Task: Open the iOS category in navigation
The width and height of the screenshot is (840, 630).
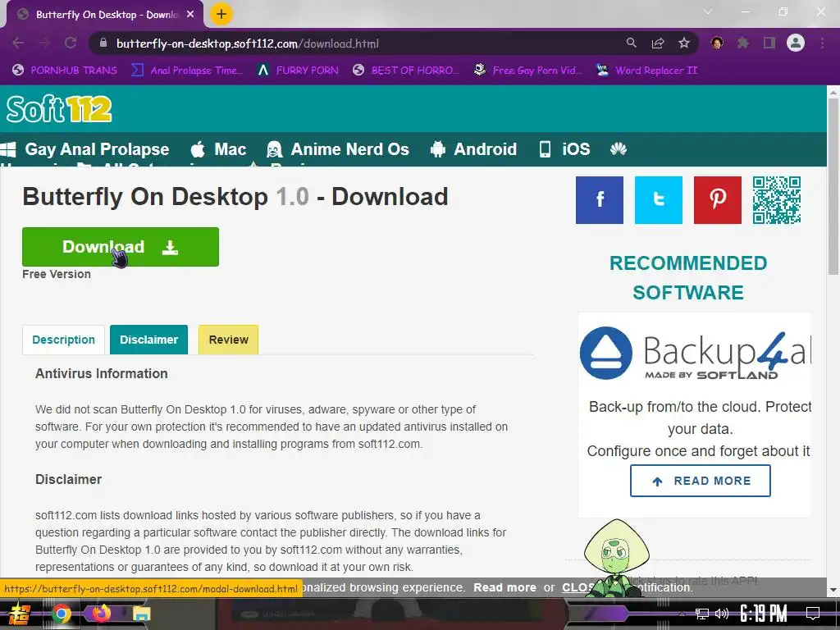Action: 564,149
